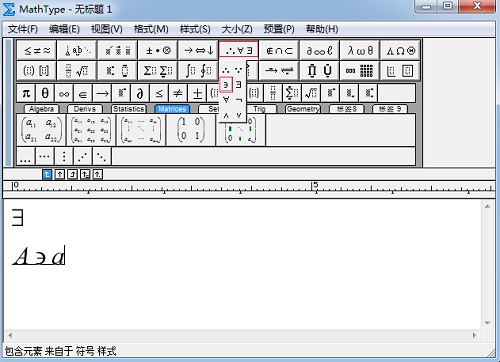Open the 编辑(E) menu
The width and height of the screenshot is (500, 362).
point(64,29)
